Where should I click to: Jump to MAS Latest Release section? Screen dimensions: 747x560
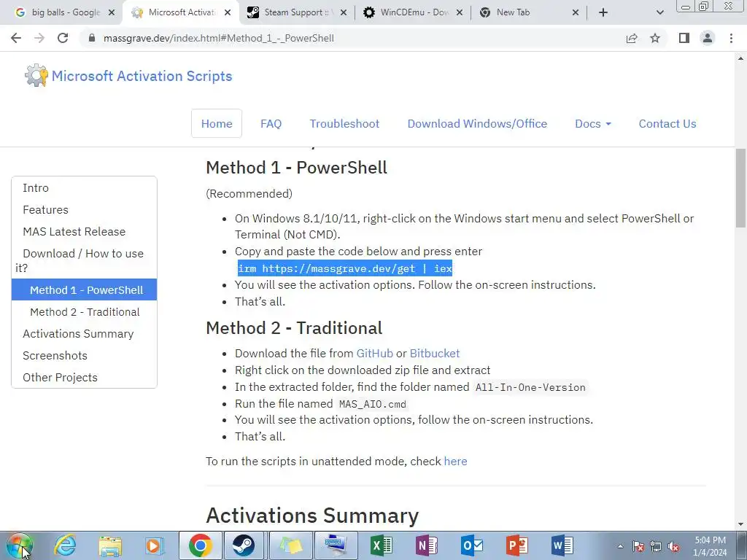tap(74, 231)
